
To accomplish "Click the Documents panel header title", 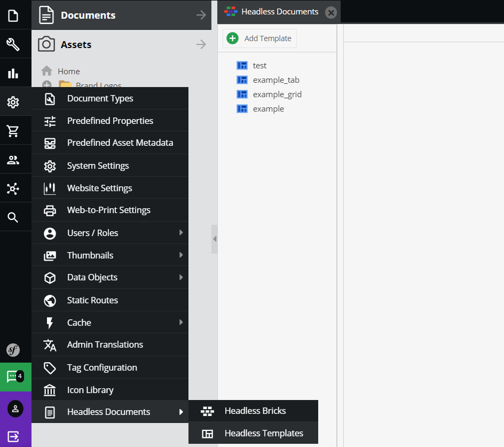I will pyautogui.click(x=88, y=15).
